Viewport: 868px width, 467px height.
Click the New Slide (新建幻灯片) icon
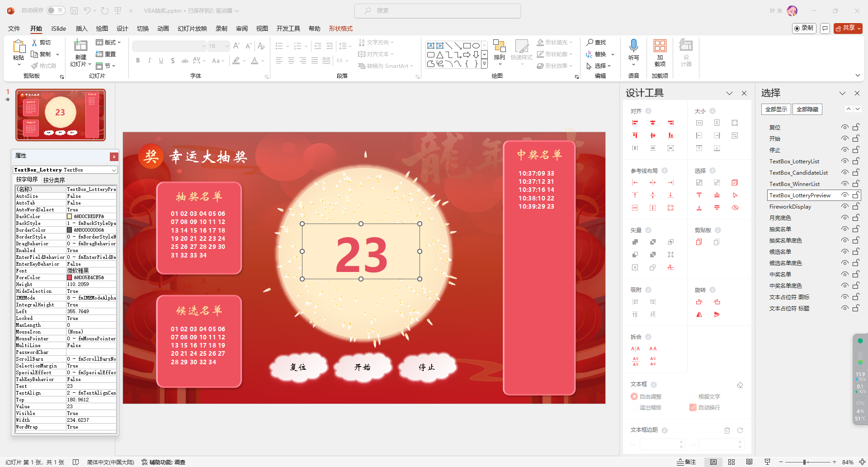coord(80,46)
